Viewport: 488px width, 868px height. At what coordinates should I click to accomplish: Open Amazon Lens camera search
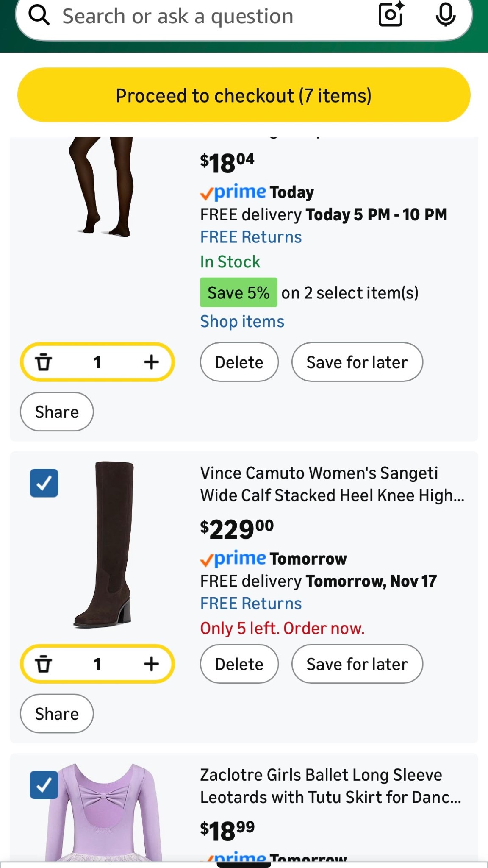[390, 16]
